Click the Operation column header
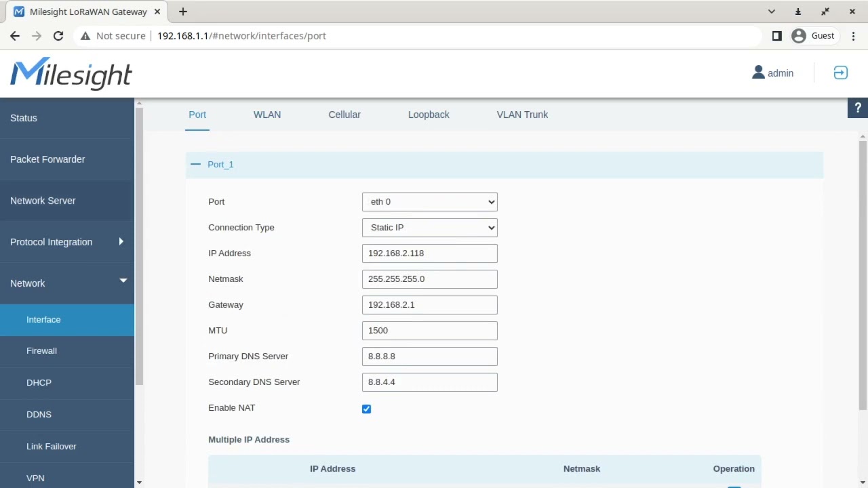Image resolution: width=868 pixels, height=488 pixels. tap(734, 469)
